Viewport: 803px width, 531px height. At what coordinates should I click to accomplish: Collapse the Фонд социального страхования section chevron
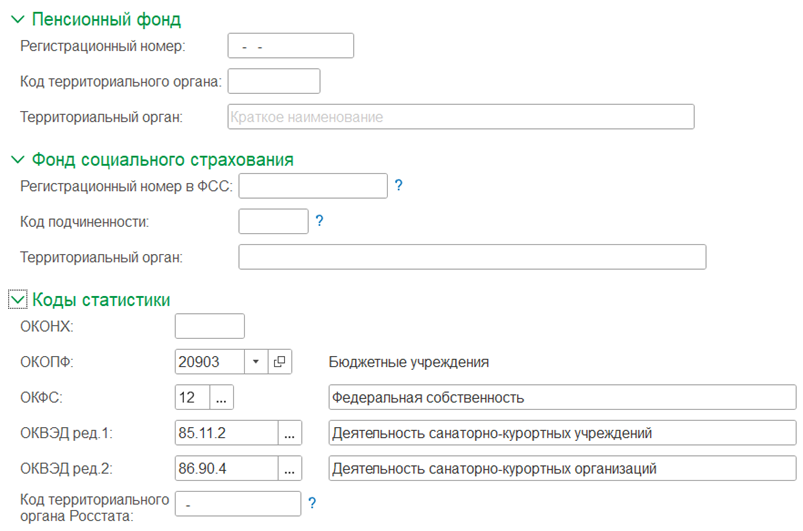pyautogui.click(x=18, y=160)
